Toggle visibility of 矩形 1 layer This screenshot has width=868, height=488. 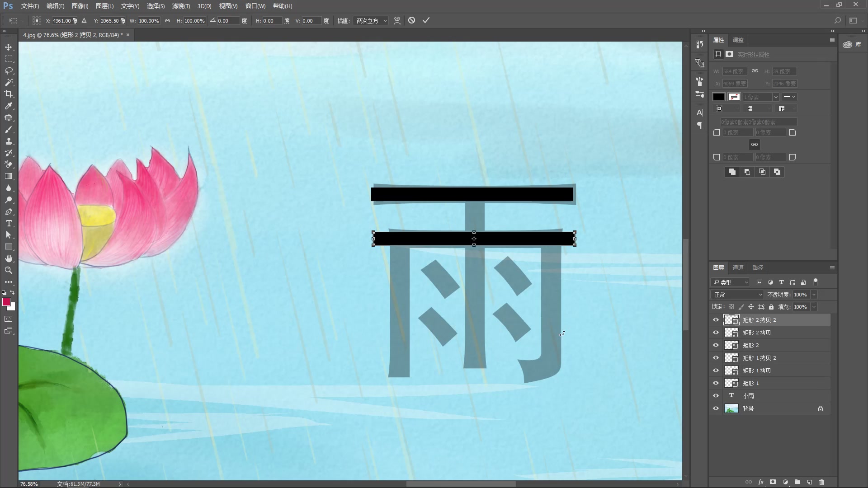click(716, 383)
